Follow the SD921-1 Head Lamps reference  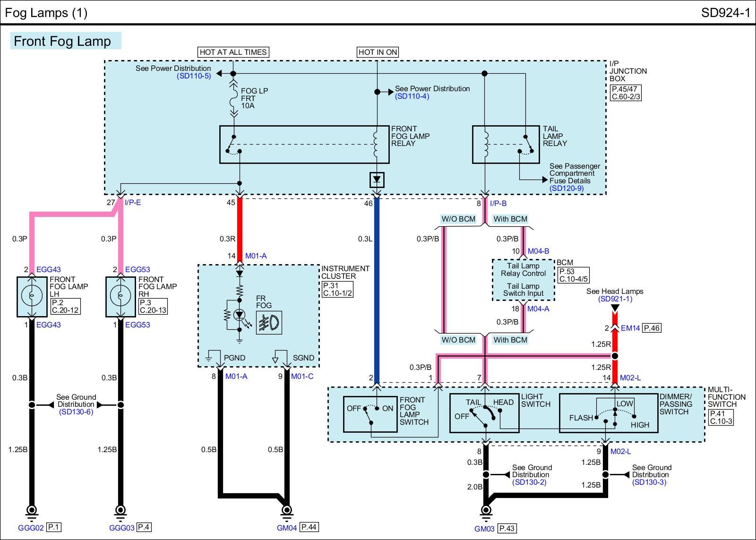pyautogui.click(x=615, y=299)
